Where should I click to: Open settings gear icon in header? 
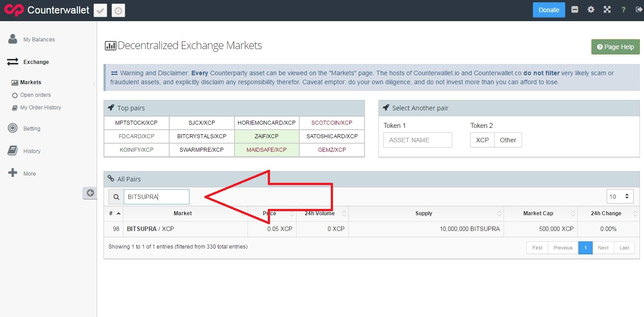click(591, 9)
